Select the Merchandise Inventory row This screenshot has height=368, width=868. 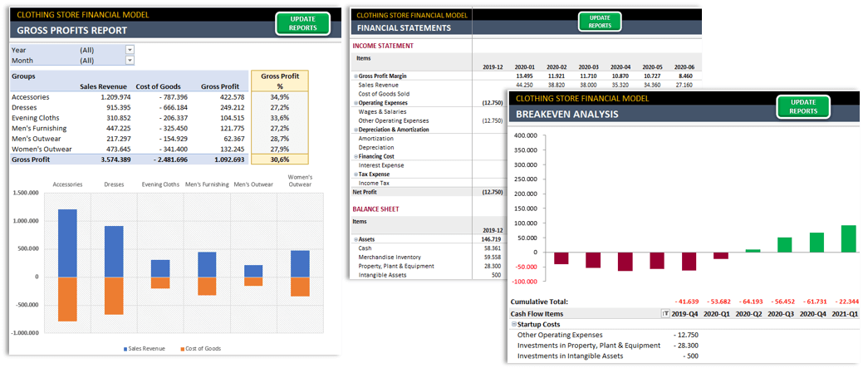click(390, 258)
